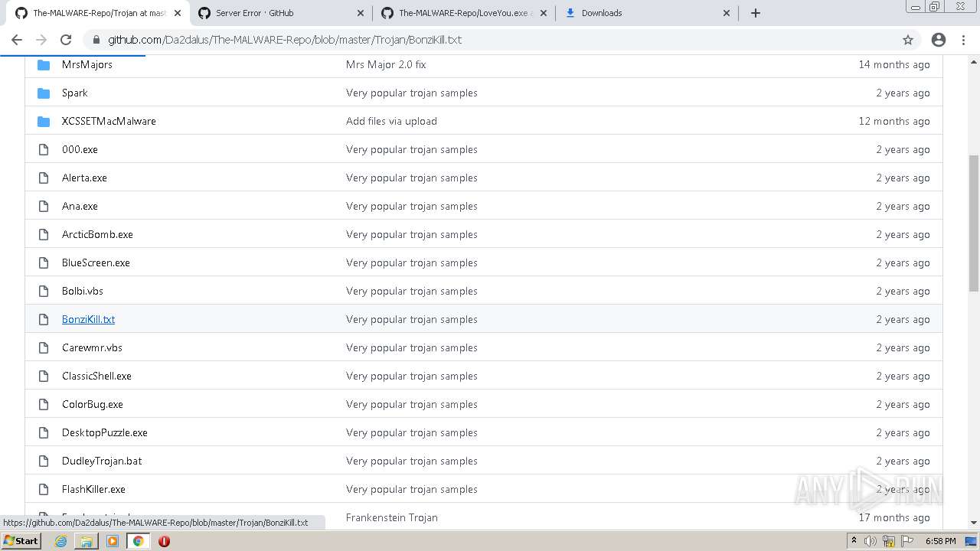
Task: Click the file icon beside Alerta.exe
Action: point(44,178)
